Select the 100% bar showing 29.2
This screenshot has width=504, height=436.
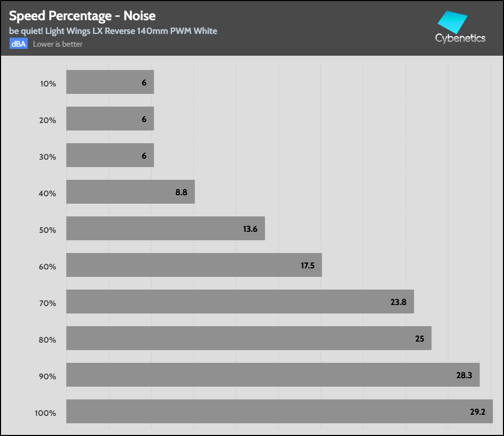(x=279, y=412)
